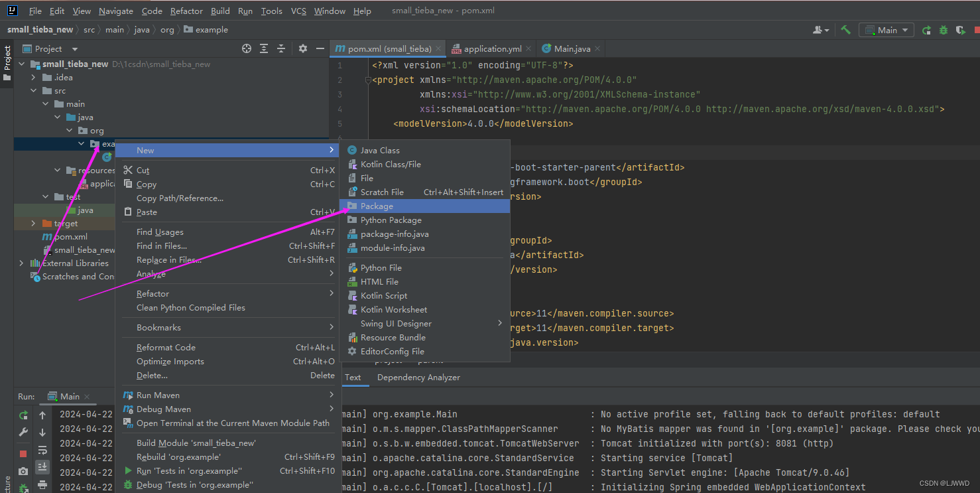Hide the Project tool window
The image size is (980, 493).
point(320,48)
